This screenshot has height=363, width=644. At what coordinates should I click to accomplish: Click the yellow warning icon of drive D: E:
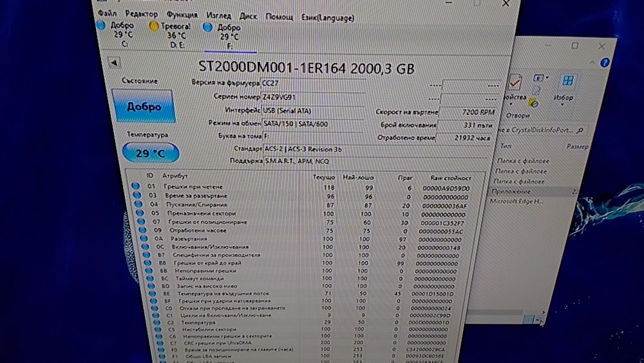point(154,26)
